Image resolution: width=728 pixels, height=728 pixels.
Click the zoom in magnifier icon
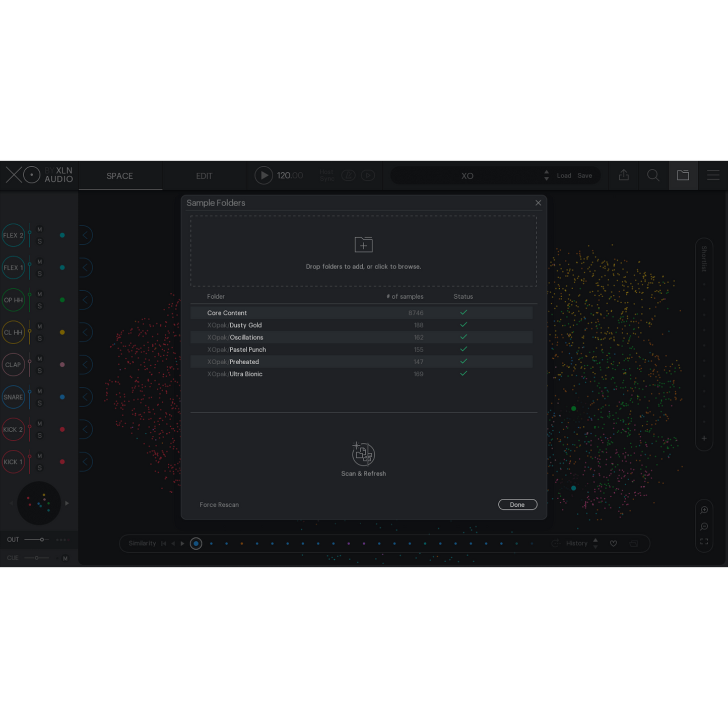tap(704, 510)
